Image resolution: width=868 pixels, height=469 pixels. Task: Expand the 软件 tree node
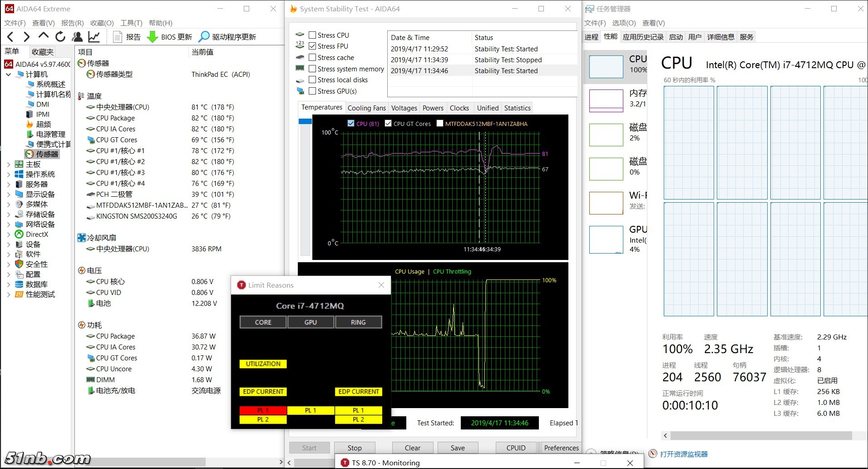(9, 254)
